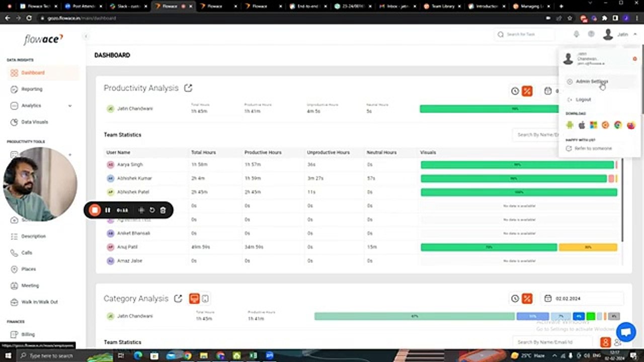Open Excel from the Windows taskbar
The image size is (644, 362).
coord(253,355)
